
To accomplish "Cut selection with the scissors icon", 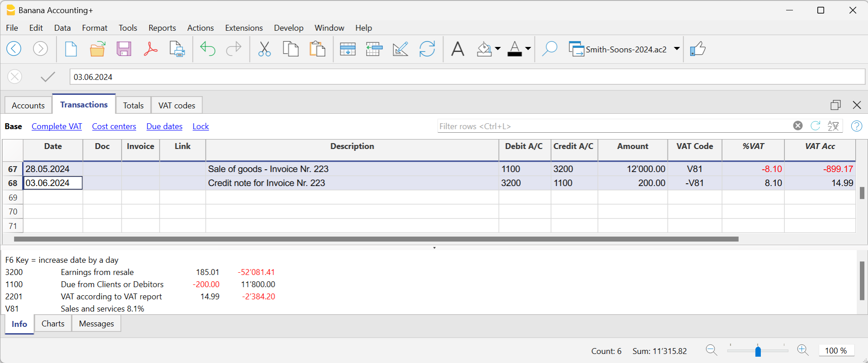I will (x=264, y=48).
